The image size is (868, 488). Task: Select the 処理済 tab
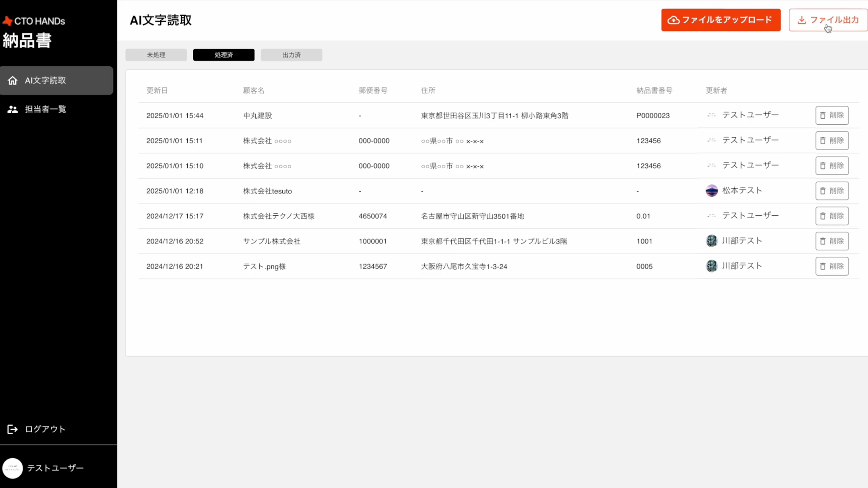(223, 55)
